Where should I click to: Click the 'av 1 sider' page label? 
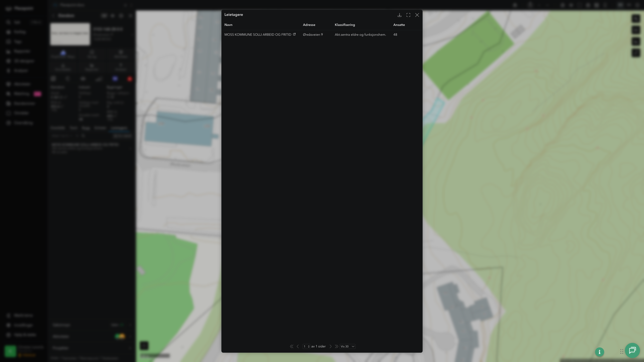318,346
